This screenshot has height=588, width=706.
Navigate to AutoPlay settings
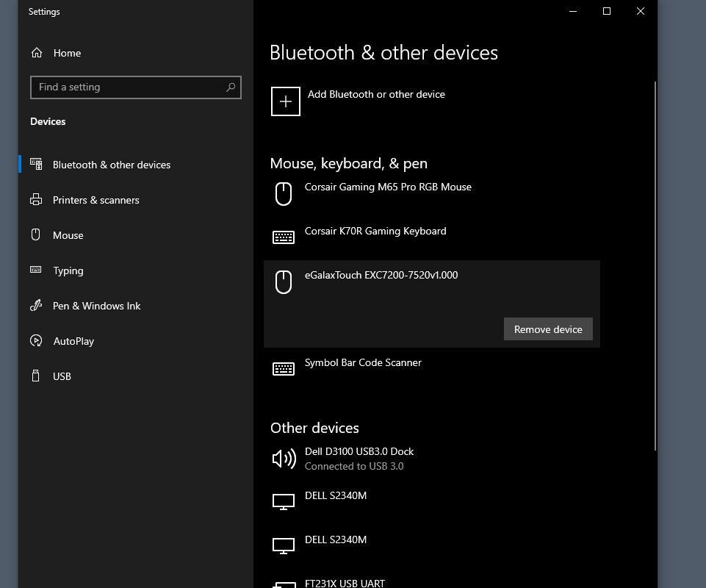click(74, 341)
